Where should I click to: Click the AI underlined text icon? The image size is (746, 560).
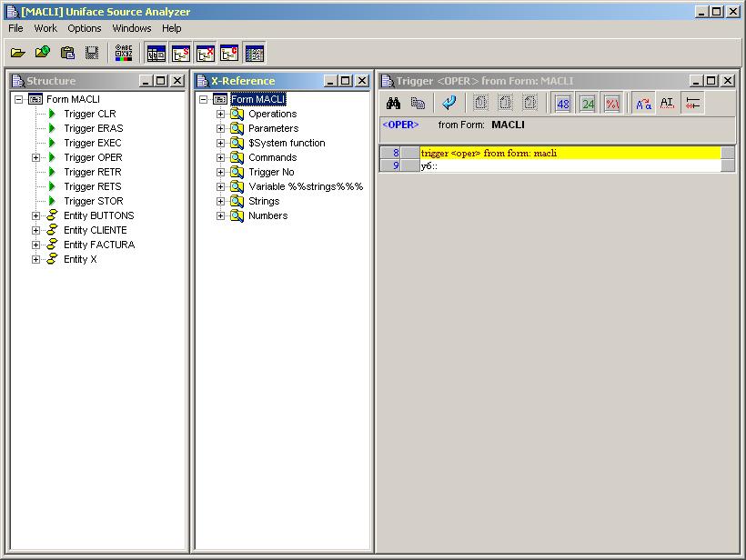pyautogui.click(x=667, y=103)
